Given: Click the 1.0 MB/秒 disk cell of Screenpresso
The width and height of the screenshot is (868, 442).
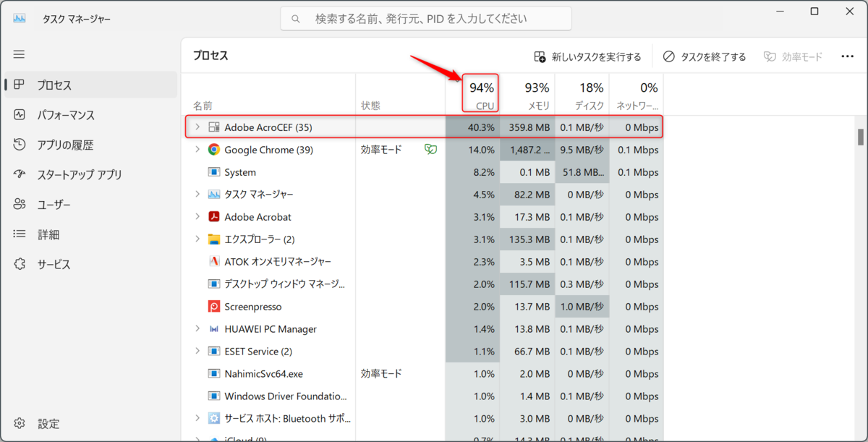Looking at the screenshot, I should [582, 307].
